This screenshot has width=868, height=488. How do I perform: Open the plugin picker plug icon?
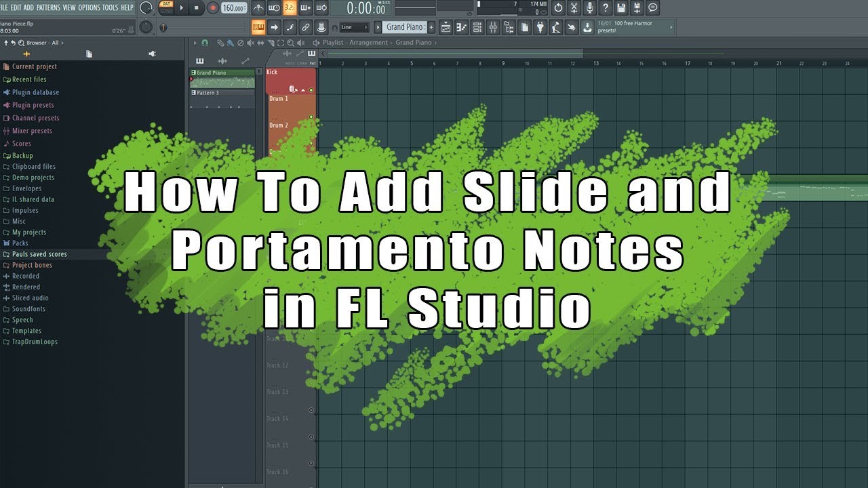[540, 27]
